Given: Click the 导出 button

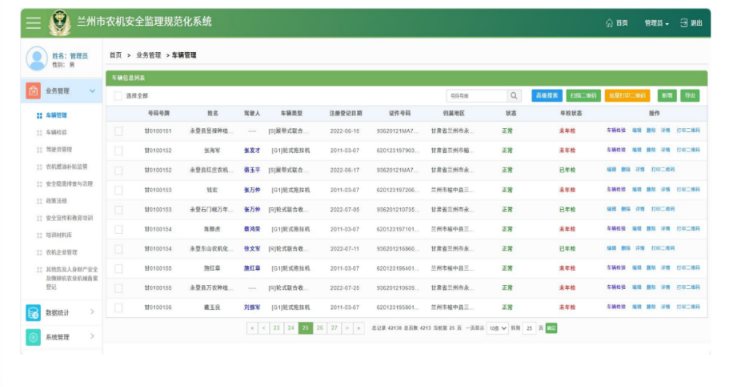Looking at the screenshot, I should pos(690,95).
